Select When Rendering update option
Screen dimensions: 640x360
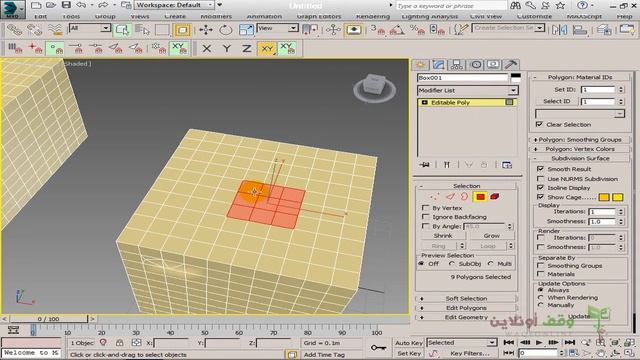pyautogui.click(x=541, y=298)
